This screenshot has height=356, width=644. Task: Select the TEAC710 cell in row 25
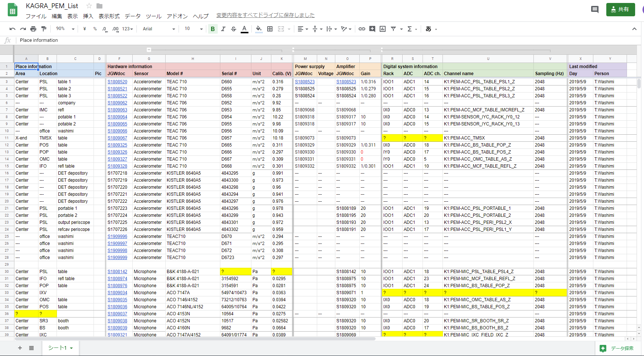[x=192, y=236]
